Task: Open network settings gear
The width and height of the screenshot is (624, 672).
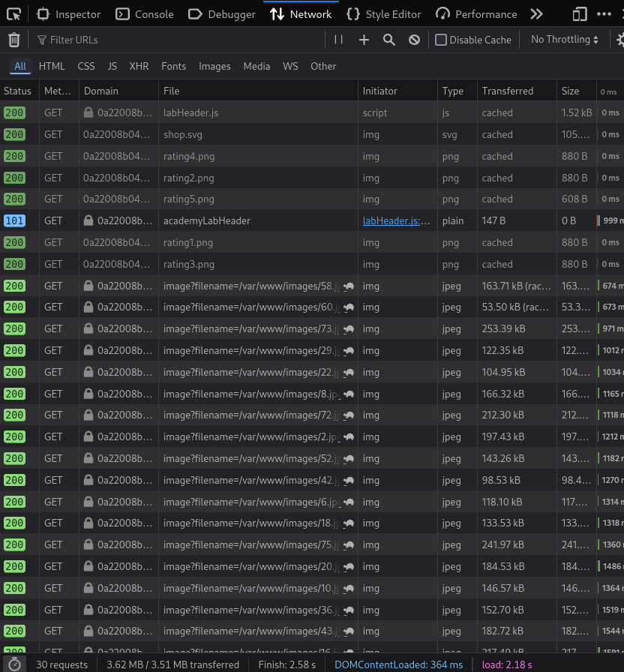Action: [x=620, y=40]
